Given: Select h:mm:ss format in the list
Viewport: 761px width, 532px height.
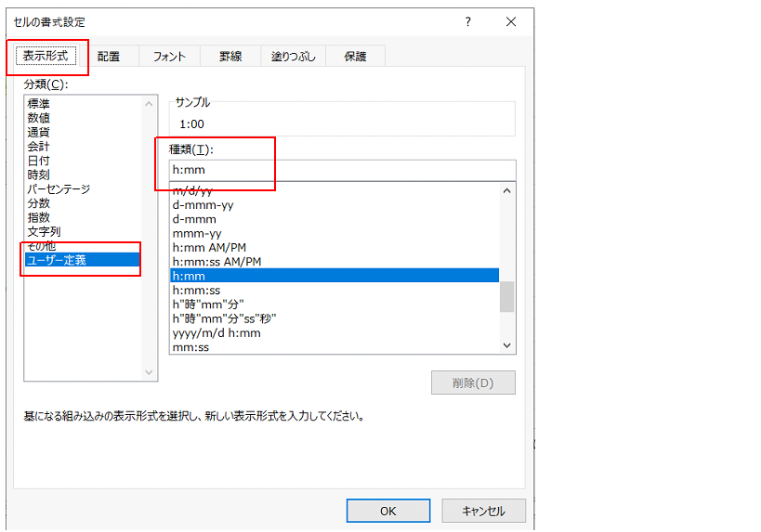Looking at the screenshot, I should 196,291.
